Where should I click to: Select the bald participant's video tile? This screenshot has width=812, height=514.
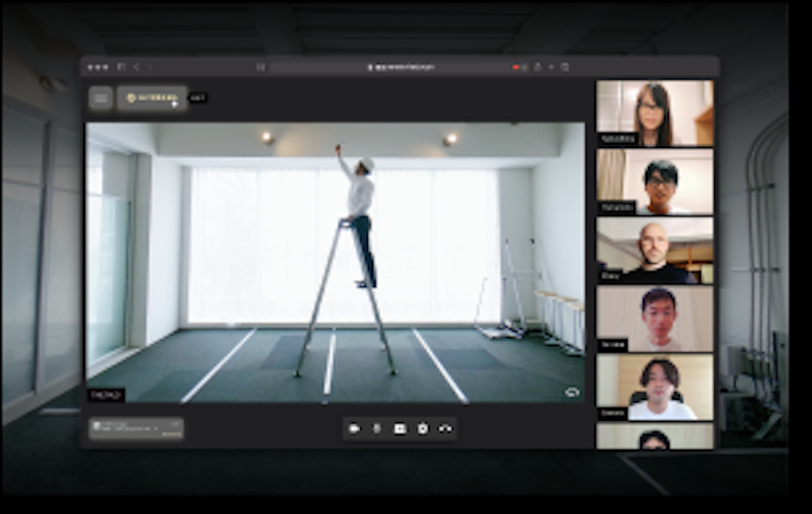(x=654, y=250)
